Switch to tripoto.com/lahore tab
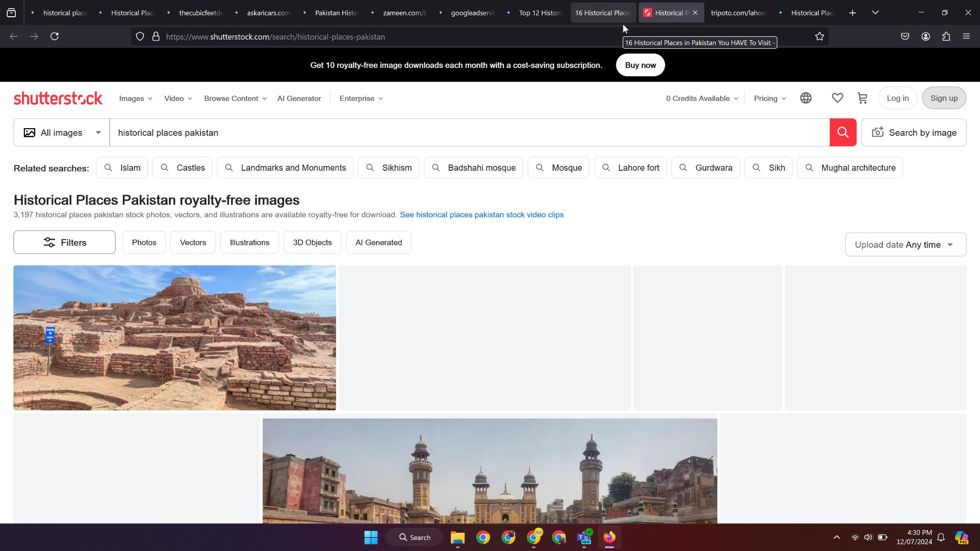 coord(739,13)
